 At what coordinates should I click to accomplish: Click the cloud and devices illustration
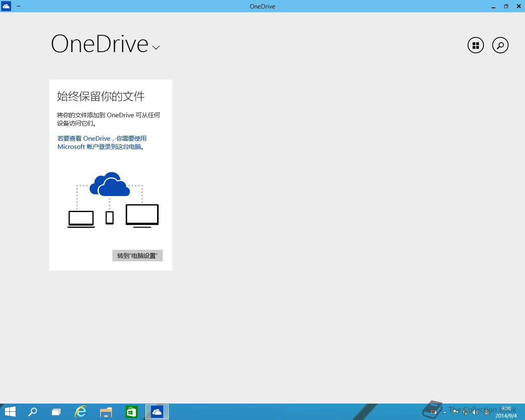point(113,200)
